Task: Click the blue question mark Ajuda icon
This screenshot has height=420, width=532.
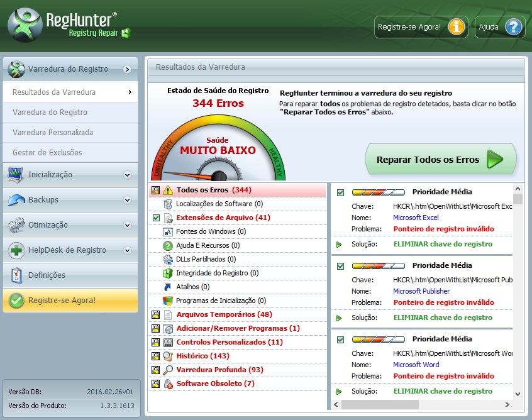Action: (x=514, y=27)
